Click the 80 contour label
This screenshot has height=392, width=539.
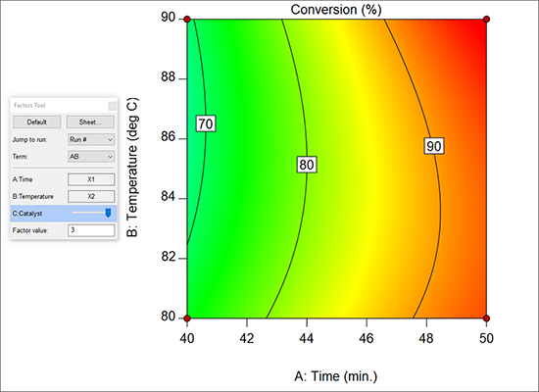pos(307,165)
